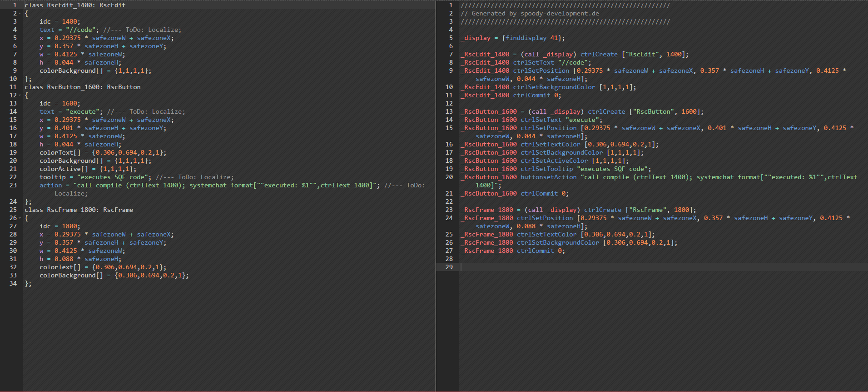
Task: Collapse the RscFrame_1800 class fold arrow
Action: tap(20, 218)
